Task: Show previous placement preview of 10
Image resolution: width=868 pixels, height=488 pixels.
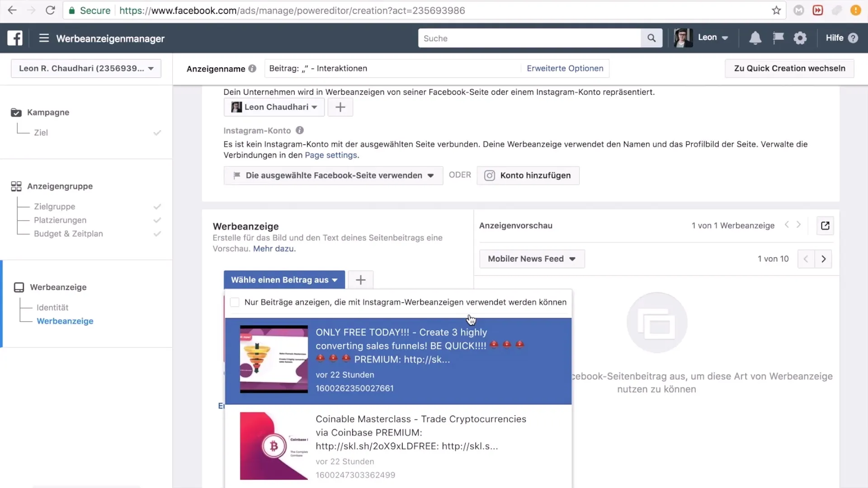Action: (x=806, y=259)
